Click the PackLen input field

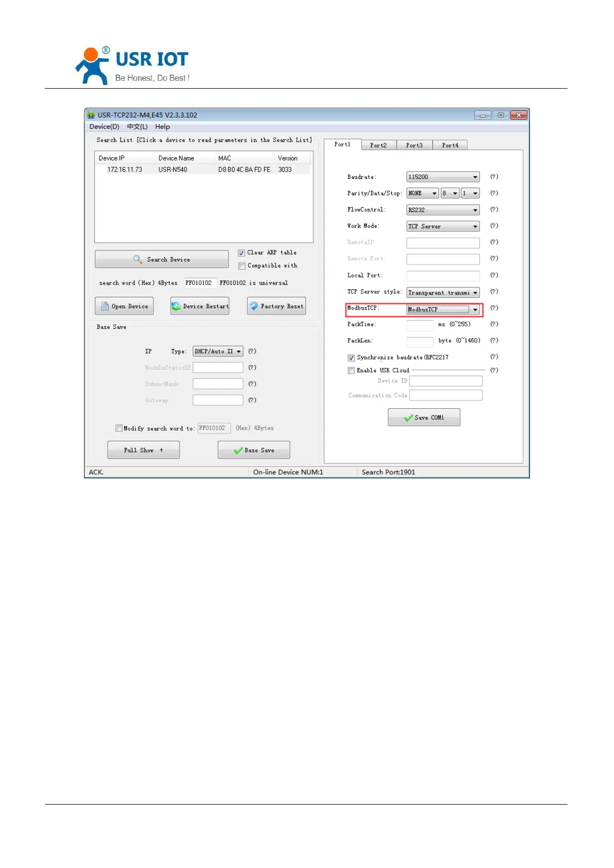tap(420, 342)
